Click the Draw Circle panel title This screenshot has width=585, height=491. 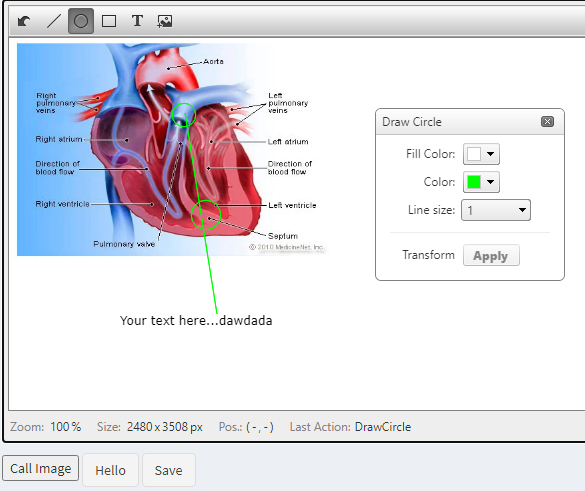coord(412,122)
